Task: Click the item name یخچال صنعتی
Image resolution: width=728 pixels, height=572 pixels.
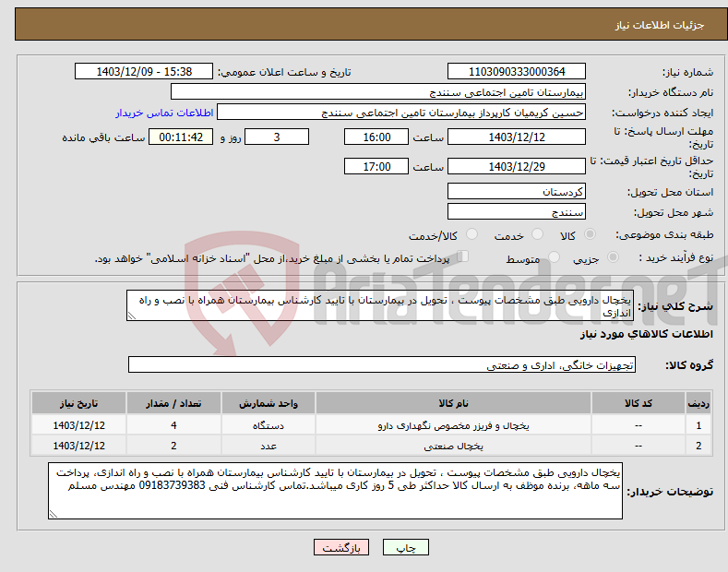Action: pyautogui.click(x=453, y=446)
